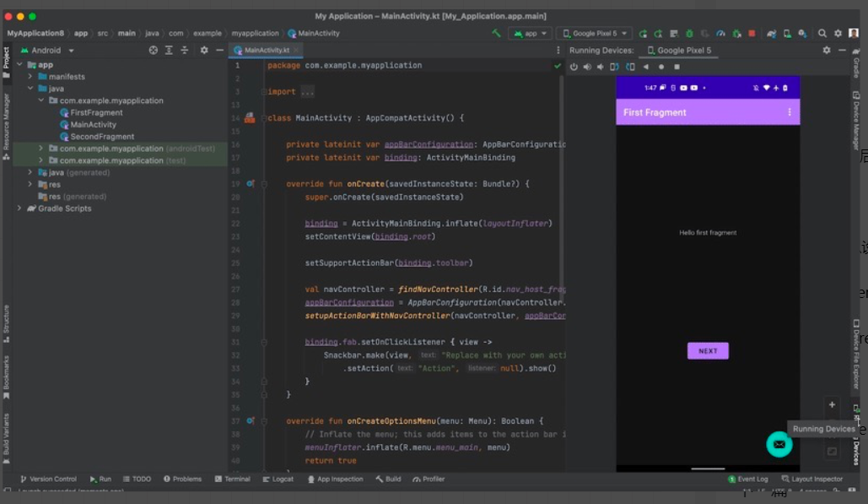868x504 pixels.
Task: Click the Search Everywhere magnifier icon
Action: [x=822, y=33]
